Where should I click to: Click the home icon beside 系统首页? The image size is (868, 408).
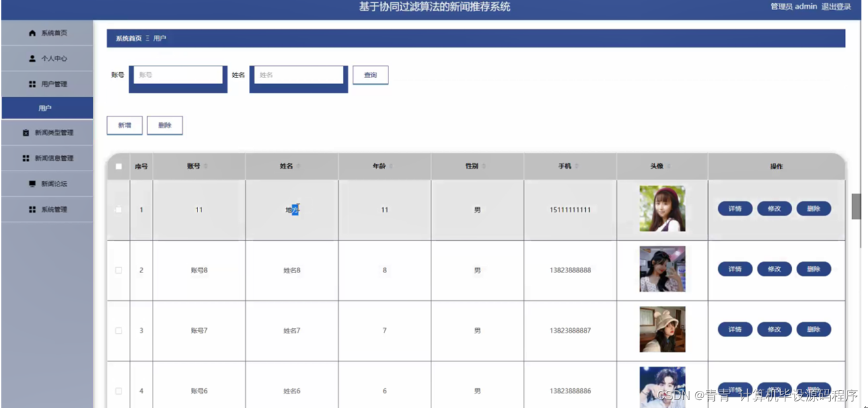coord(32,33)
